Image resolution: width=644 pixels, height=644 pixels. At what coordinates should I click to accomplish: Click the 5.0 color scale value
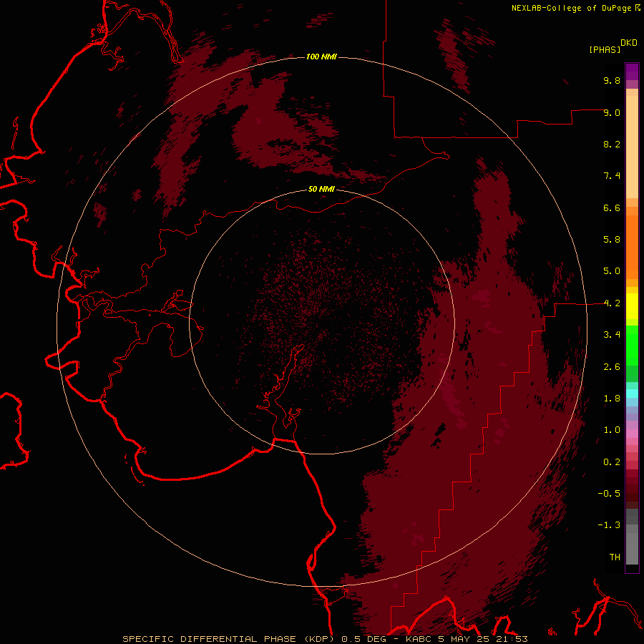coord(612,271)
